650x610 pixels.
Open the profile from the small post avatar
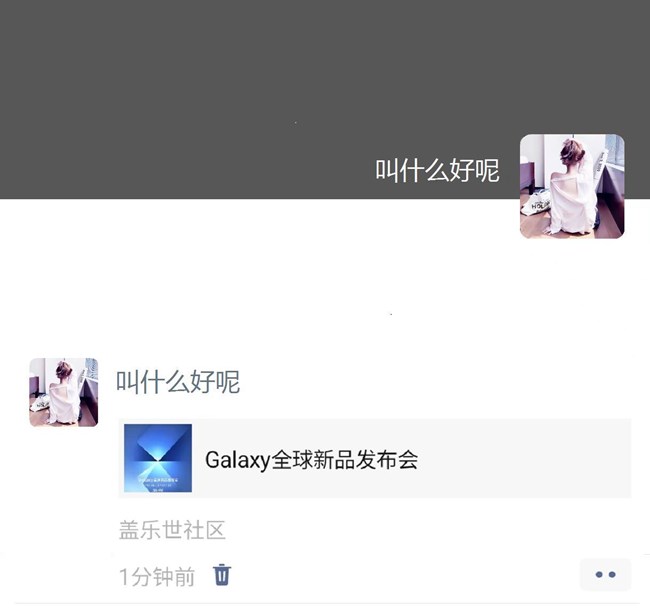click(63, 392)
